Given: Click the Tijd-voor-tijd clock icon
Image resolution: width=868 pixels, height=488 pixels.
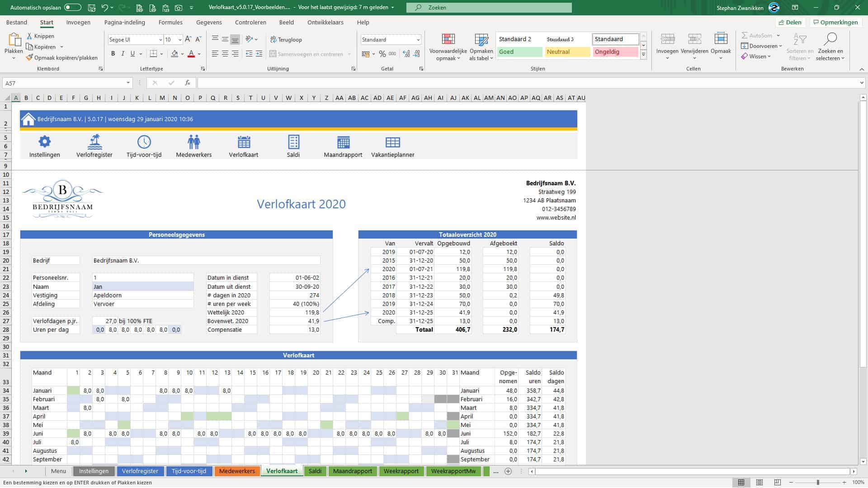Looking at the screenshot, I should [144, 142].
